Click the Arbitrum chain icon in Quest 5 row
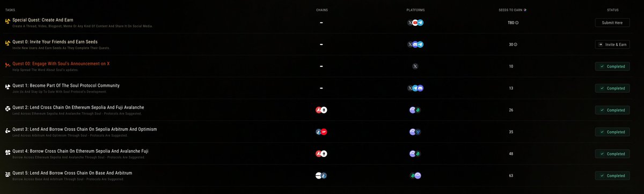644x194 pixels. [324, 175]
